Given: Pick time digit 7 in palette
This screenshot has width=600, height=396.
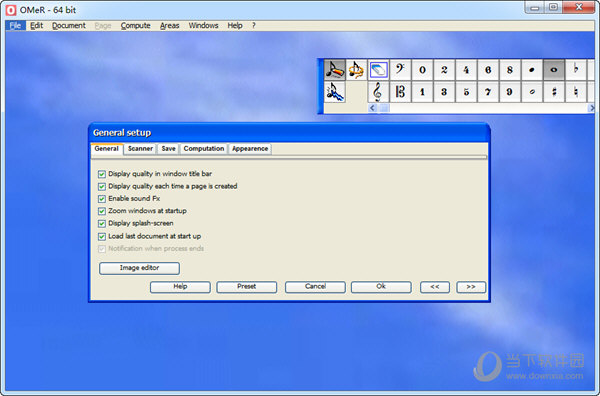Looking at the screenshot, I should pos(488,92).
